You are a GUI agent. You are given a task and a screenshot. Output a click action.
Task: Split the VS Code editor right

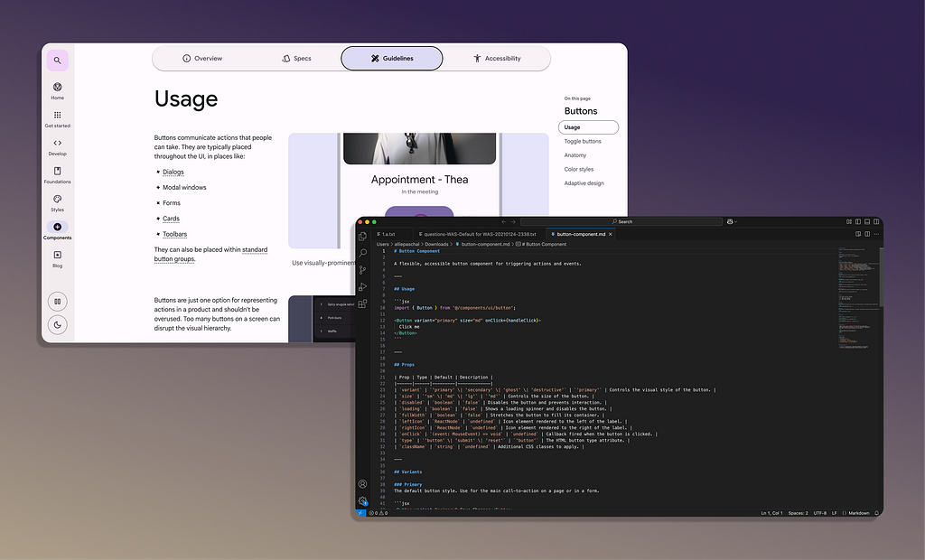coord(867,234)
